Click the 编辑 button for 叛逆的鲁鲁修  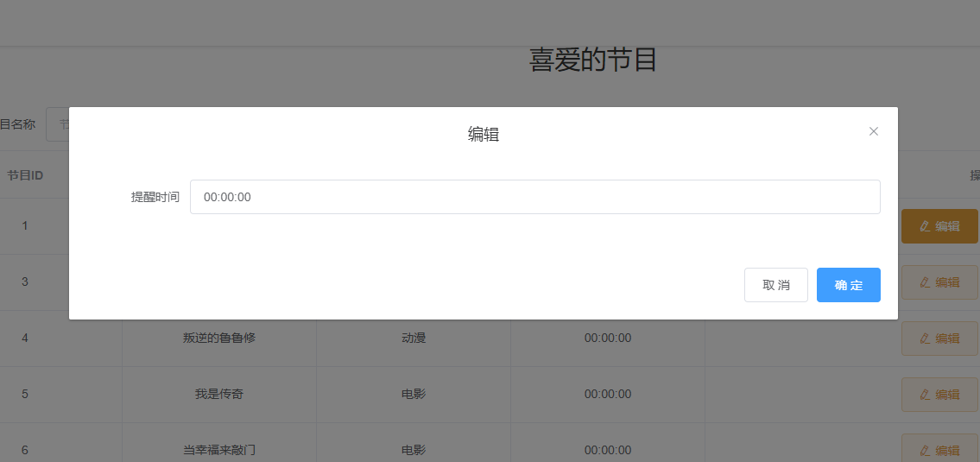pyautogui.click(x=939, y=339)
